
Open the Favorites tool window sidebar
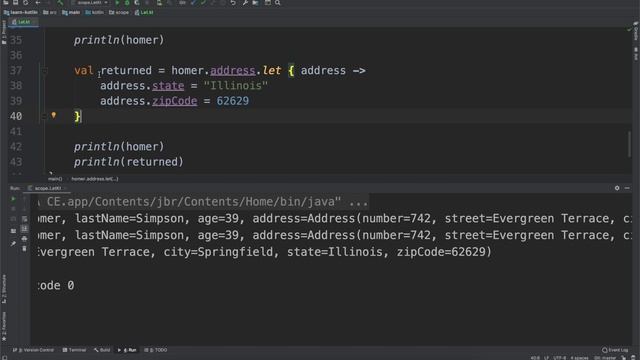point(4,327)
